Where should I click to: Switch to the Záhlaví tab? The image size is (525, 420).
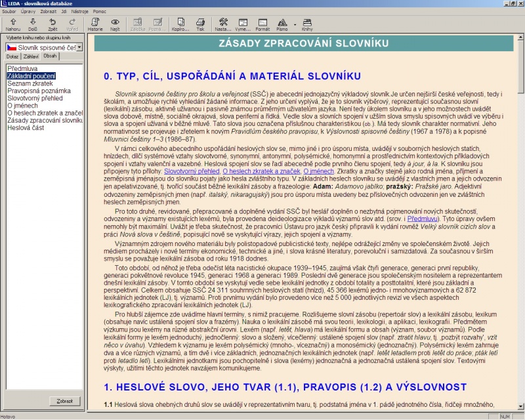click(31, 56)
